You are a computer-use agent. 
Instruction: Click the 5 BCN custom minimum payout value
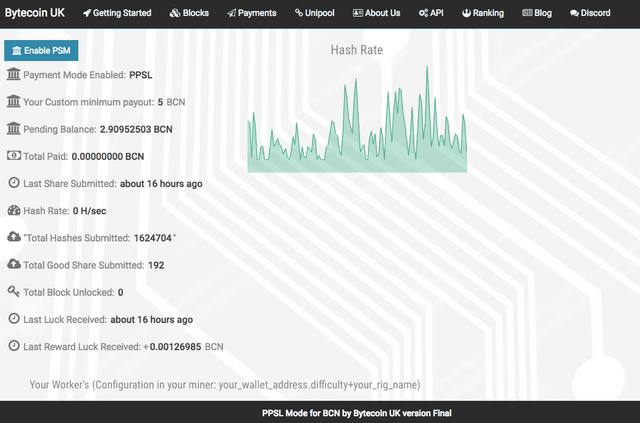[x=171, y=102]
